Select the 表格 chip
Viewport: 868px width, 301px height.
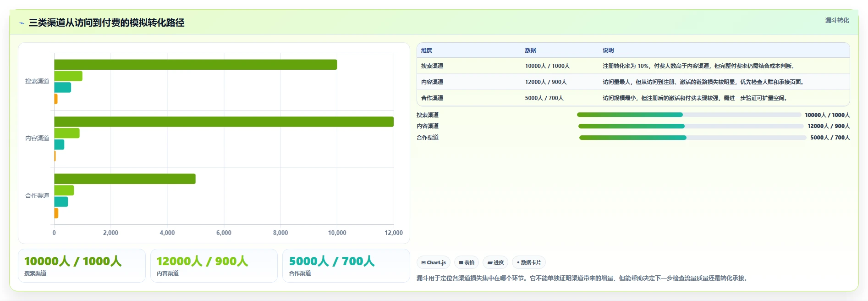pos(467,262)
